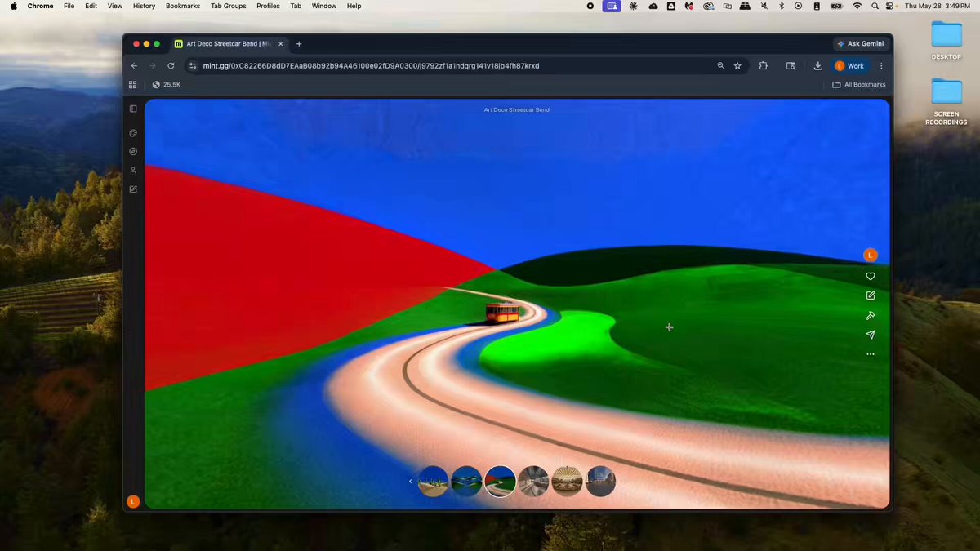
Task: Open the File menu
Action: pyautogui.click(x=69, y=6)
